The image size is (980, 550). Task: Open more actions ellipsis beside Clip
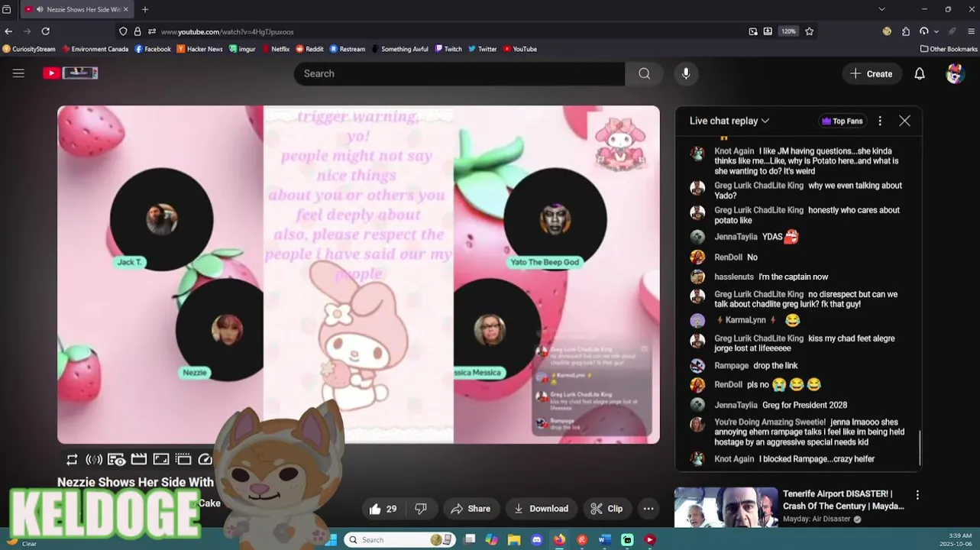click(648, 509)
